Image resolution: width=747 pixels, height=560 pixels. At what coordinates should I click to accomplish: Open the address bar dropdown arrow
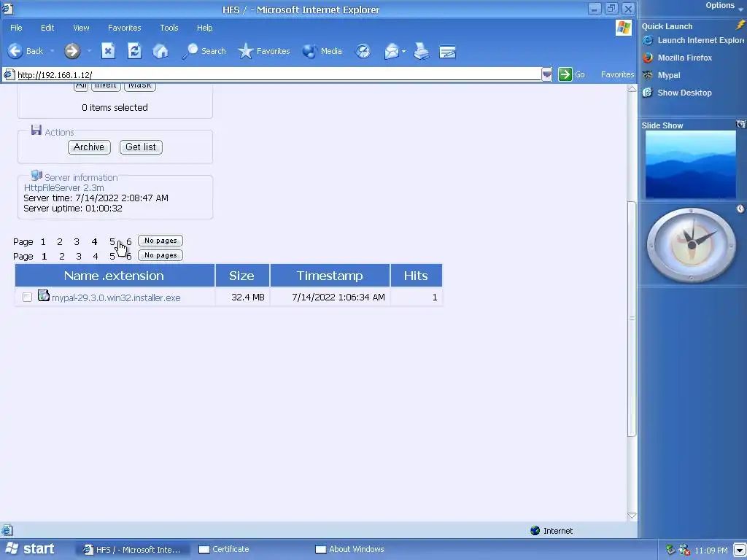pos(546,74)
